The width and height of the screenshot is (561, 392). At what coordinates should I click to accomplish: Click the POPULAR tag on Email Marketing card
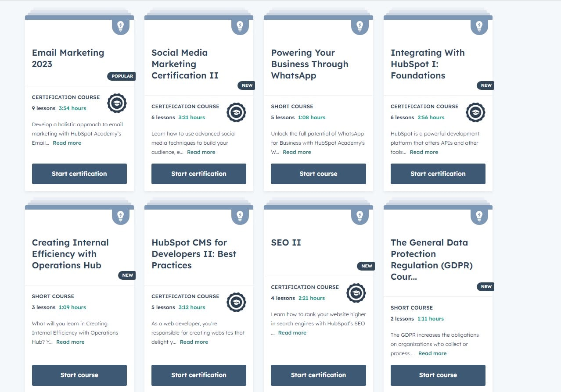click(x=122, y=76)
